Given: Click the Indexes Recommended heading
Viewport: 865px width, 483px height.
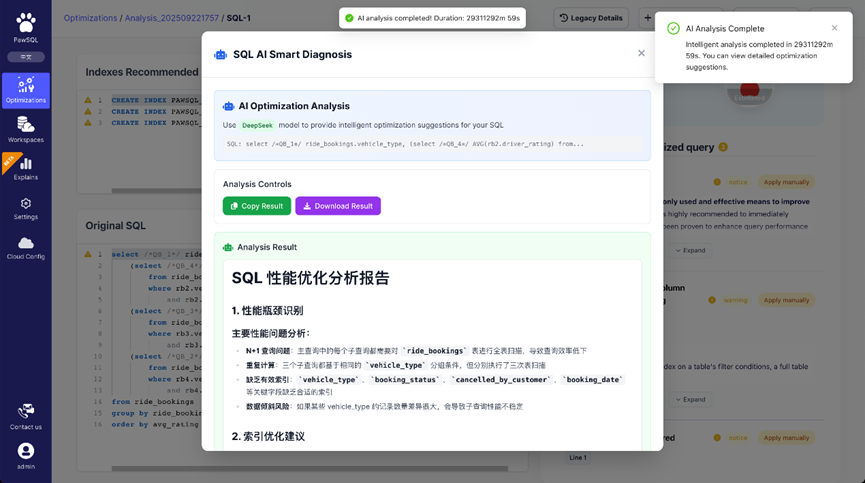Looking at the screenshot, I should point(142,72).
